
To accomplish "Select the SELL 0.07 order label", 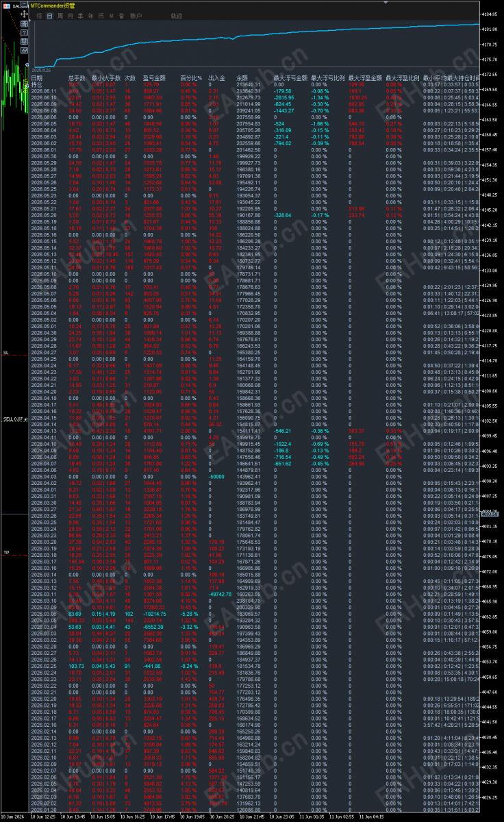I will (14, 419).
